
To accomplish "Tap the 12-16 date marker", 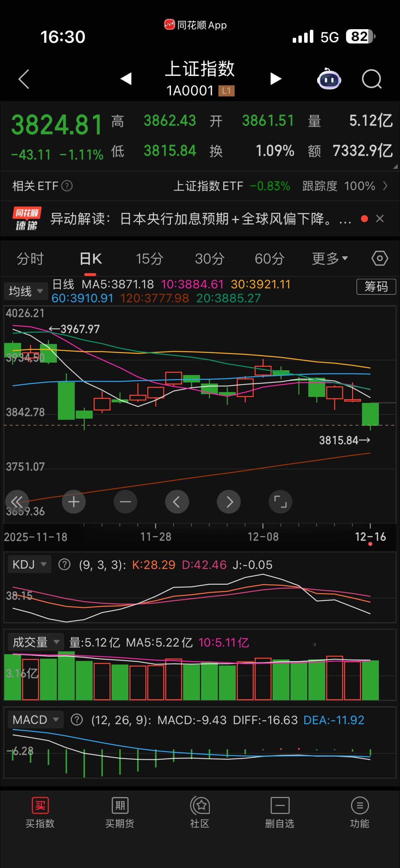I will pyautogui.click(x=370, y=537).
